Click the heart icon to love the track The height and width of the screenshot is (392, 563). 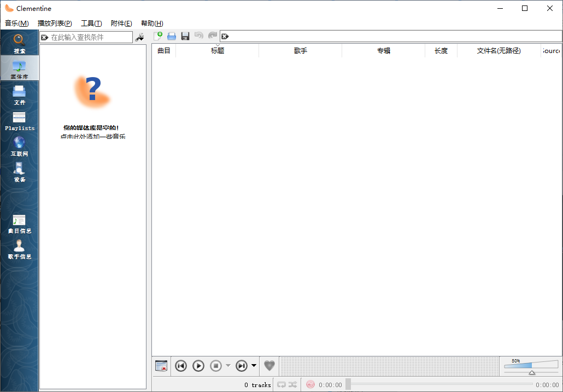tap(269, 366)
